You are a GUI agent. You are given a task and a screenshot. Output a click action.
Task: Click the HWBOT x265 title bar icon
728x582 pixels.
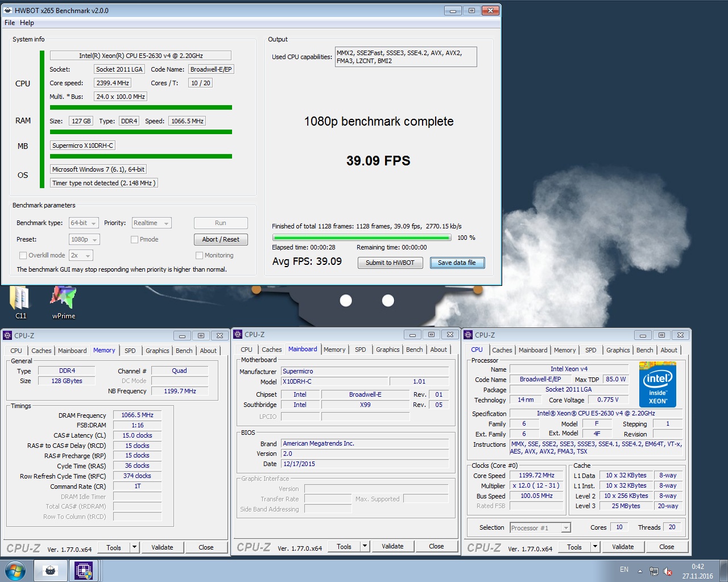point(8,10)
